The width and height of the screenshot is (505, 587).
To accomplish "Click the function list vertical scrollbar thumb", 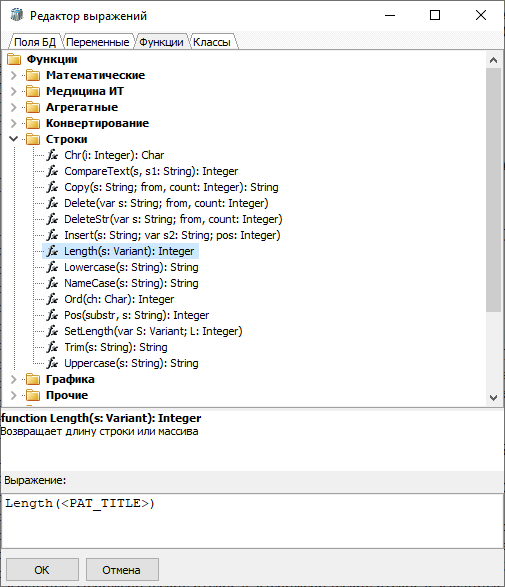I will point(493,189).
